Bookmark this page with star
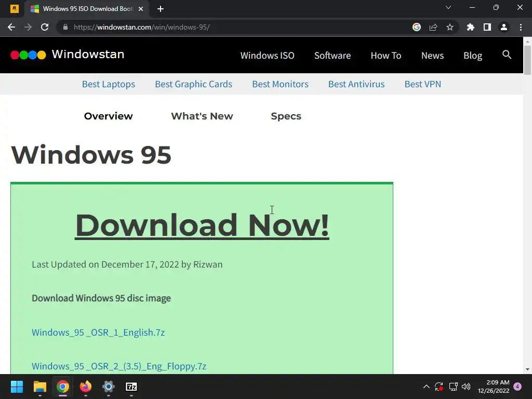The image size is (532, 399). pos(450,27)
